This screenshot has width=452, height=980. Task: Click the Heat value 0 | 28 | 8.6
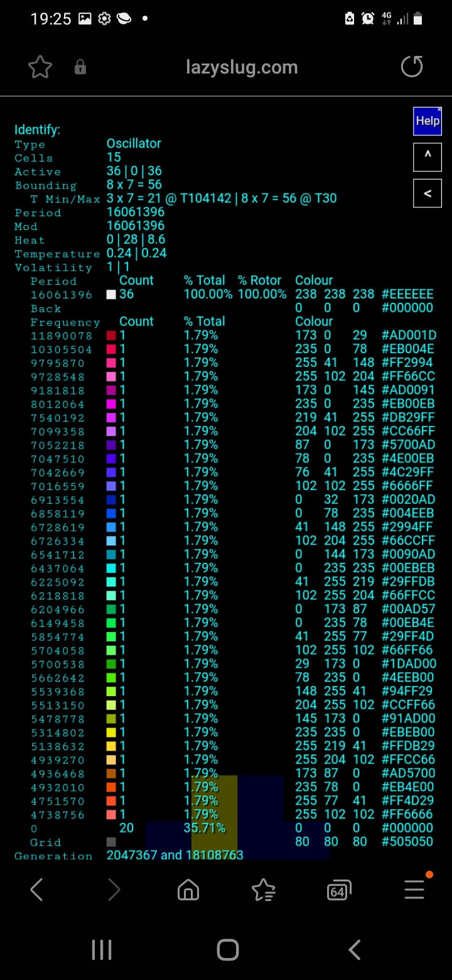tap(136, 239)
